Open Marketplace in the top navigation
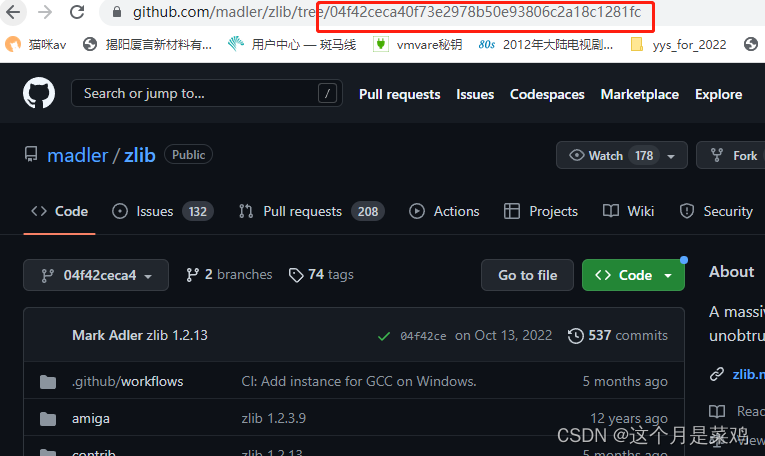This screenshot has height=456, width=765. [x=640, y=94]
